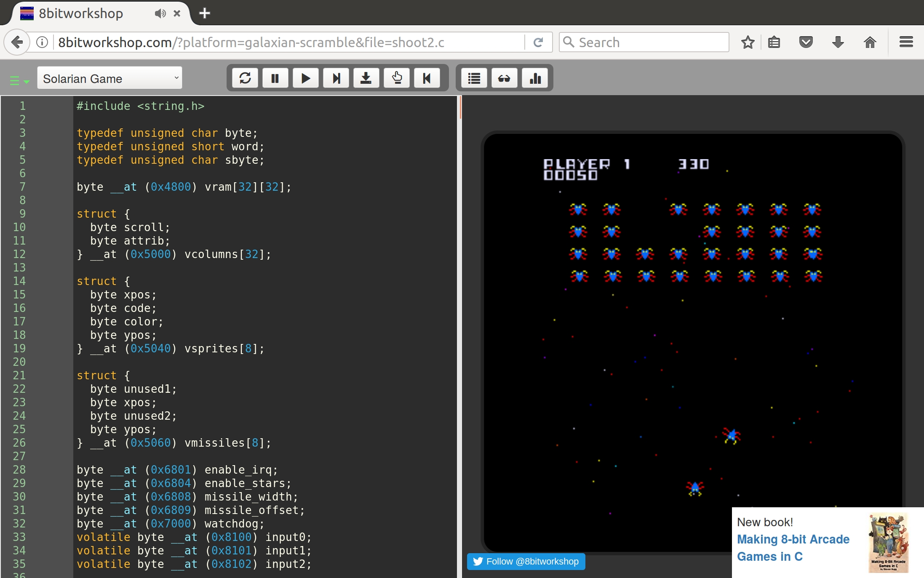924x578 pixels.
Task: Click the Download/Export button in toolbar
Action: coord(365,78)
